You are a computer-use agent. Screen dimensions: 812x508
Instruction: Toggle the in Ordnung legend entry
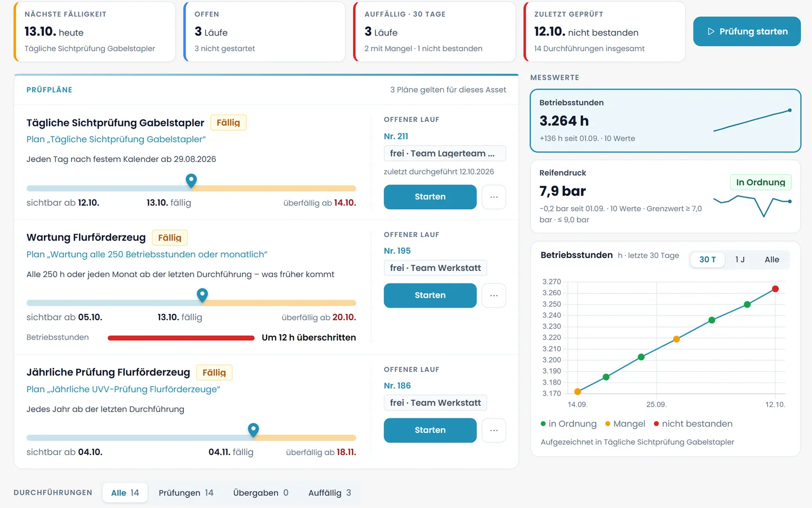click(568, 424)
